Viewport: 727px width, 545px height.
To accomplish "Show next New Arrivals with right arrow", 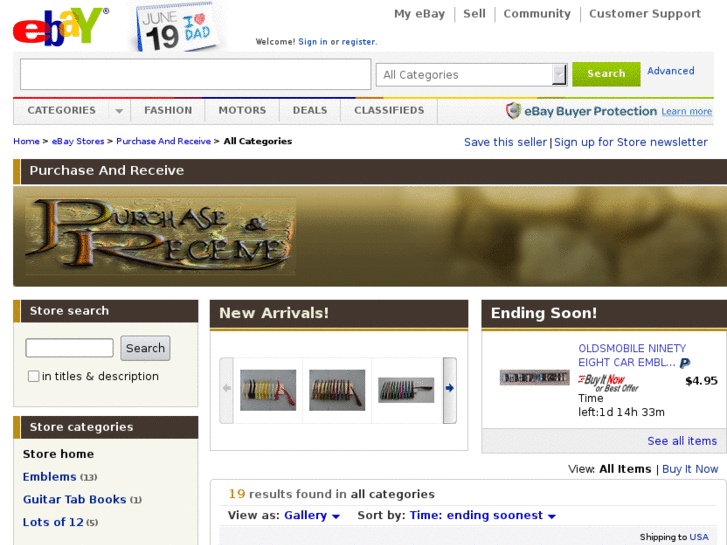I will point(449,389).
